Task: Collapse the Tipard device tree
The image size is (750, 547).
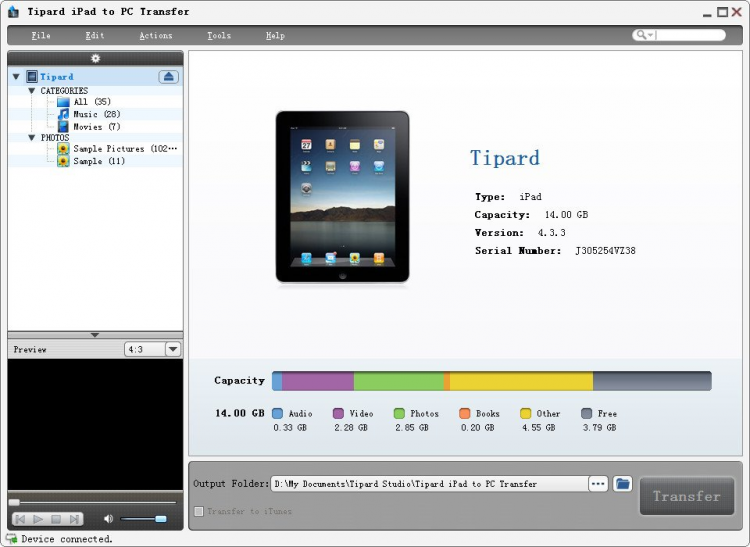Action: (x=16, y=77)
